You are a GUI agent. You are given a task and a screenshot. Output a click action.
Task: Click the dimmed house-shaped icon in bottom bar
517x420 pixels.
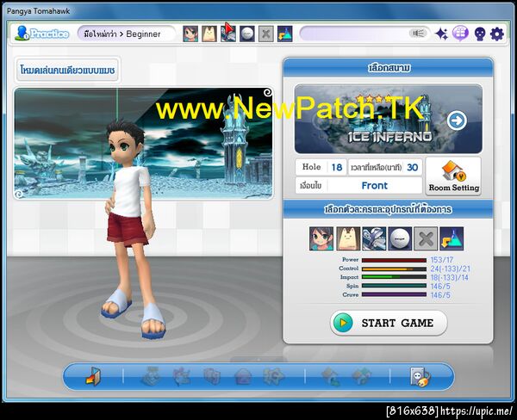pyautogui.click(x=243, y=376)
